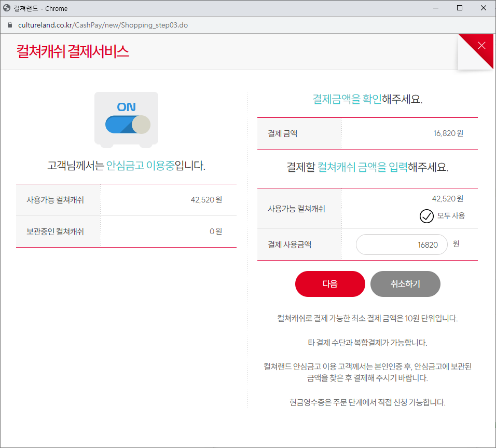496x448 pixels.
Task: Check the 모두 사용 circle checkbox
Action: click(x=426, y=216)
